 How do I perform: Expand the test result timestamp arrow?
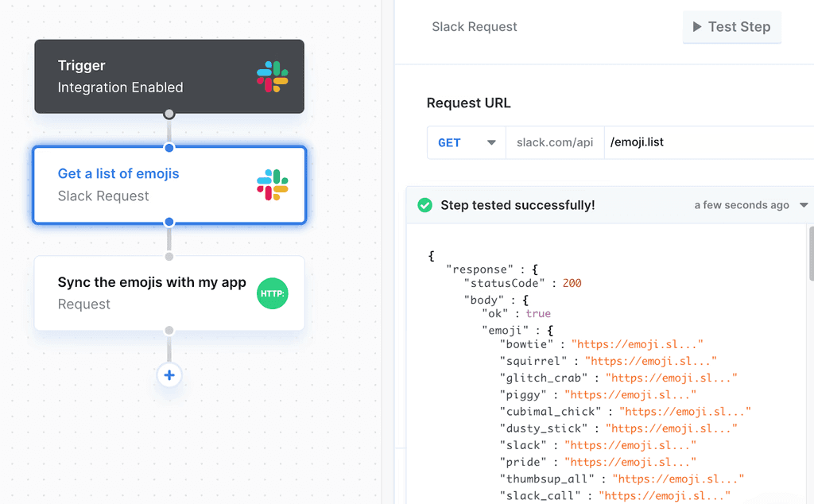pos(804,205)
